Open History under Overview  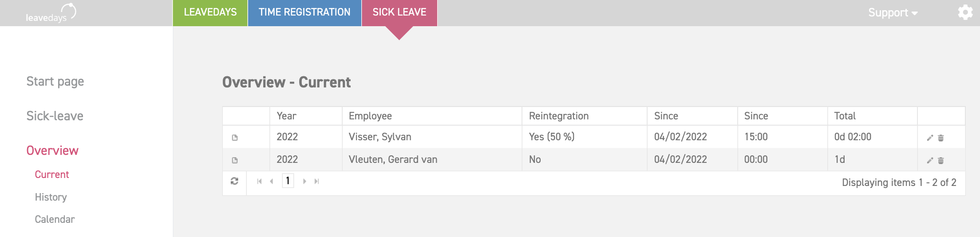point(51,197)
